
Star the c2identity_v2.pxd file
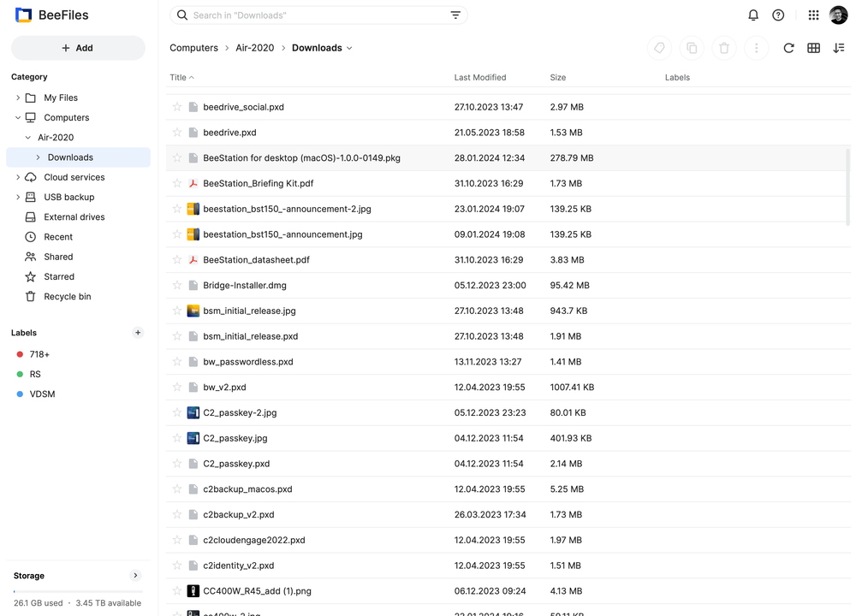coord(177,566)
